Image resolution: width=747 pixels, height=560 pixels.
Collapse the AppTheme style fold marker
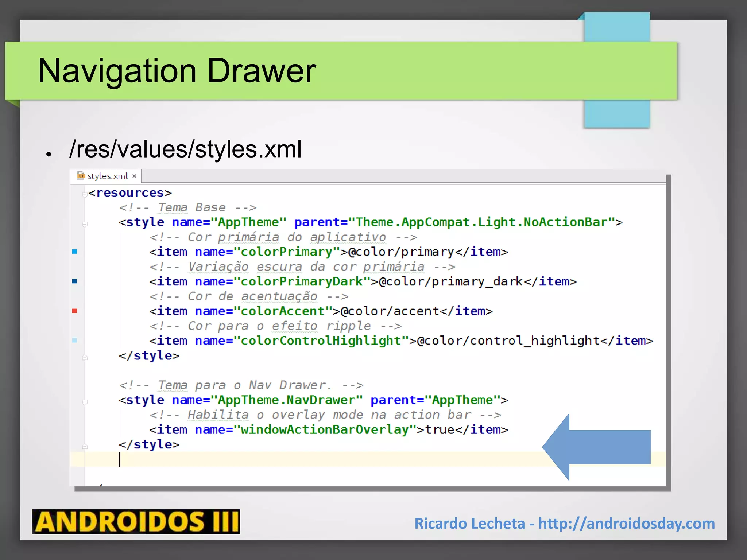(85, 224)
